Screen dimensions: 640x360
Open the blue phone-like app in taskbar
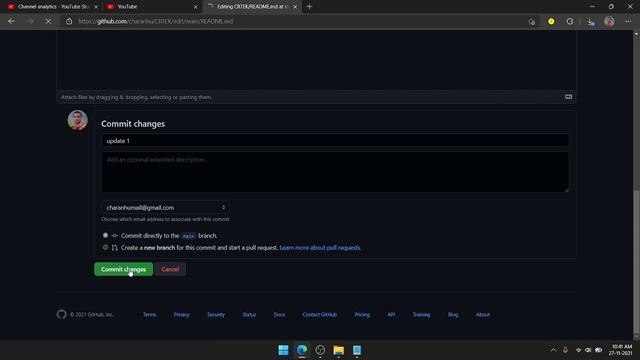[357, 350]
